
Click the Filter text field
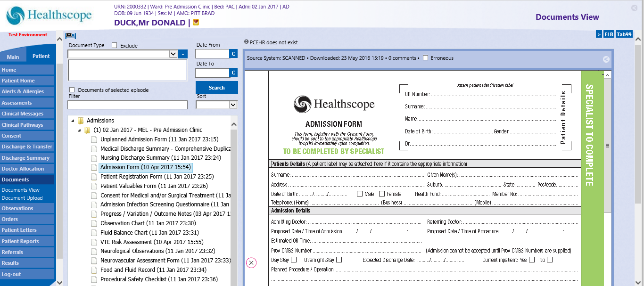[128, 105]
